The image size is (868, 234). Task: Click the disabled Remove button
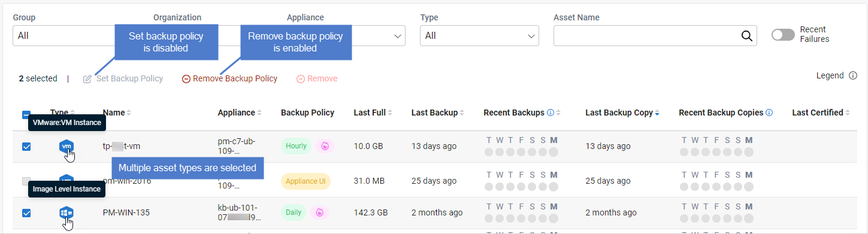[317, 78]
